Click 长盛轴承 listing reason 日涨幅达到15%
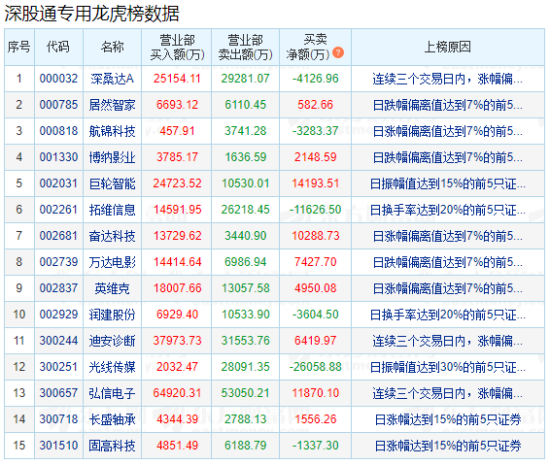Image resolution: width=550 pixels, height=465 pixels. point(448,419)
